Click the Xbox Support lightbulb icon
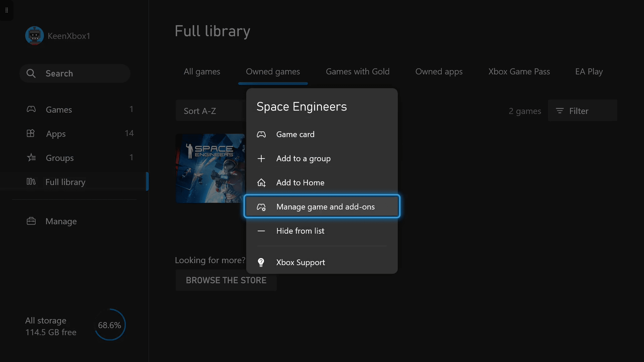The height and width of the screenshot is (362, 644). [x=261, y=262]
